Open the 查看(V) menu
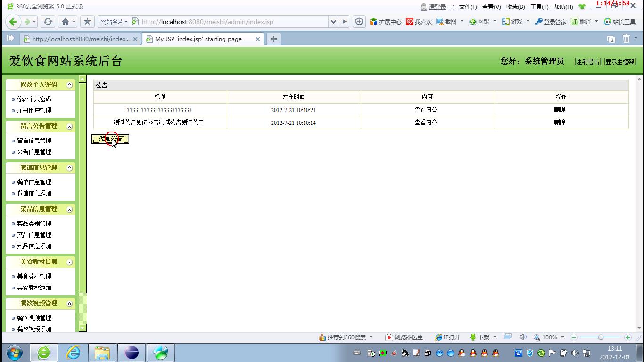 click(x=491, y=7)
